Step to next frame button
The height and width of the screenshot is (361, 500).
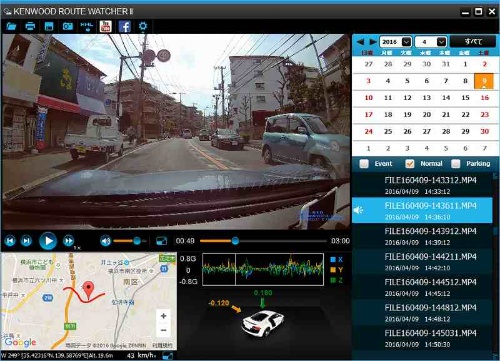[26, 241]
